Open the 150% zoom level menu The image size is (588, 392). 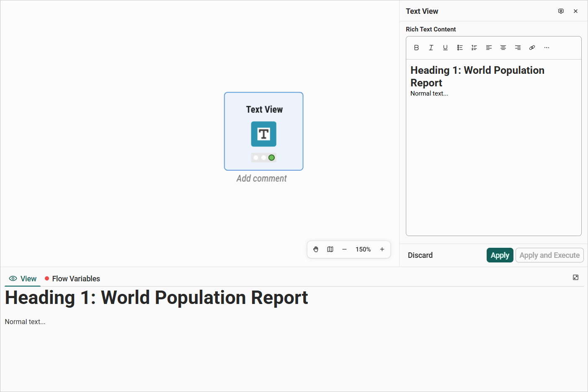point(363,249)
